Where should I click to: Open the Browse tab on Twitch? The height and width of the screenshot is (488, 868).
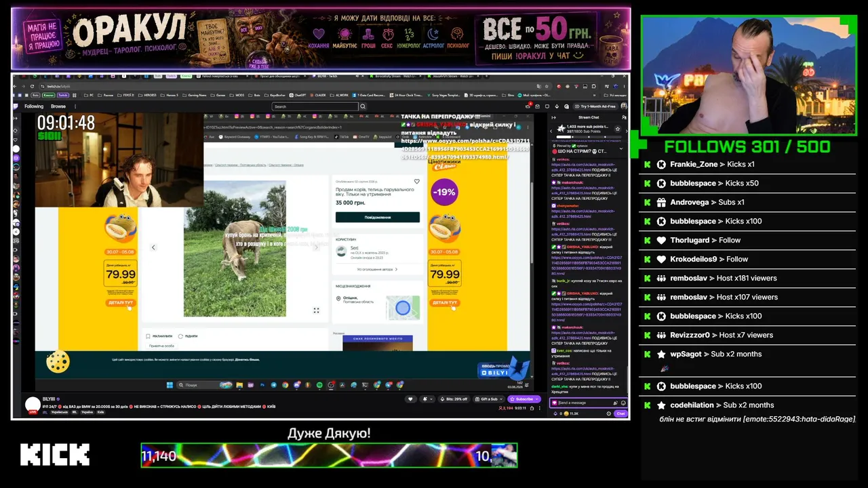pyautogui.click(x=58, y=106)
